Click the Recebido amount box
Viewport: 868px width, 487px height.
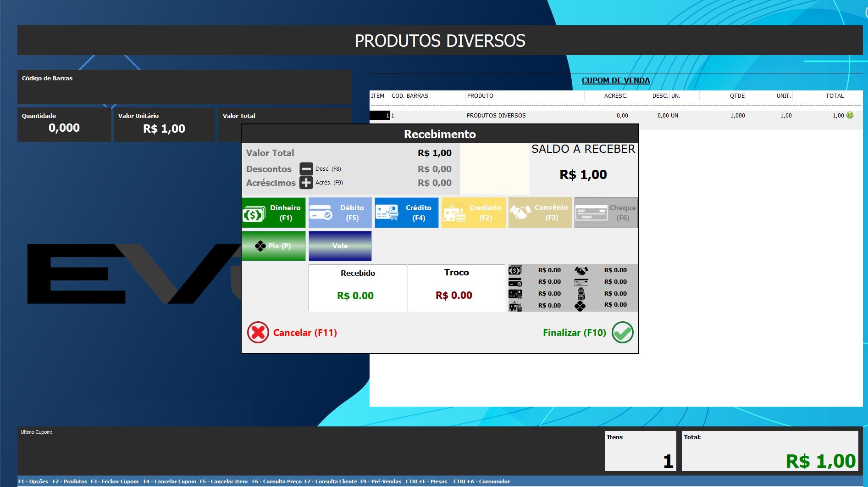pyautogui.click(x=358, y=288)
